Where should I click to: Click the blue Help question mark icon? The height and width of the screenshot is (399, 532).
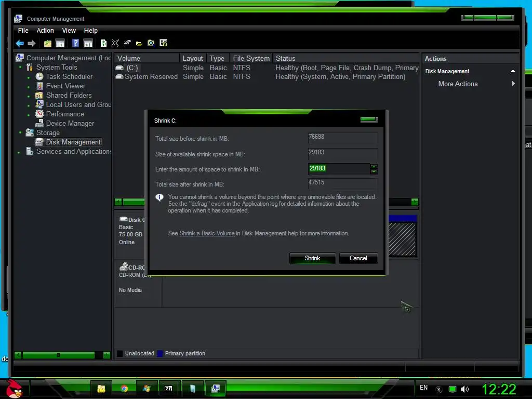(75, 43)
